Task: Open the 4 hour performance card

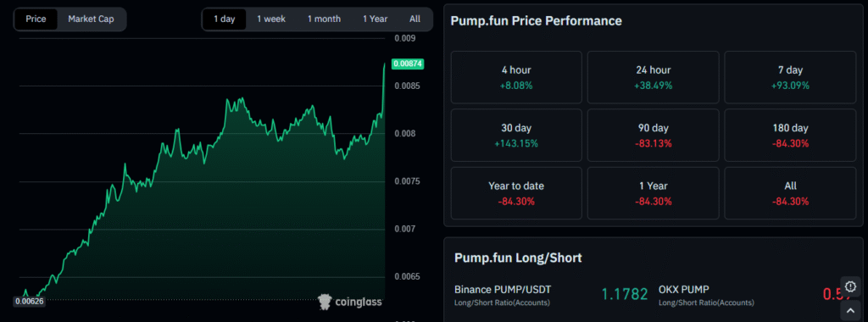Action: pyautogui.click(x=516, y=77)
